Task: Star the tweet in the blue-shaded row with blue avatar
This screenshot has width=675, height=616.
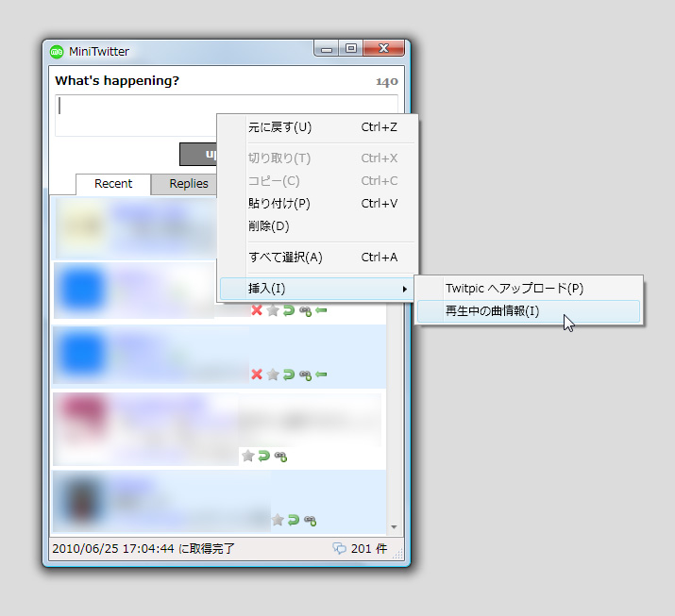Action: coord(273,375)
